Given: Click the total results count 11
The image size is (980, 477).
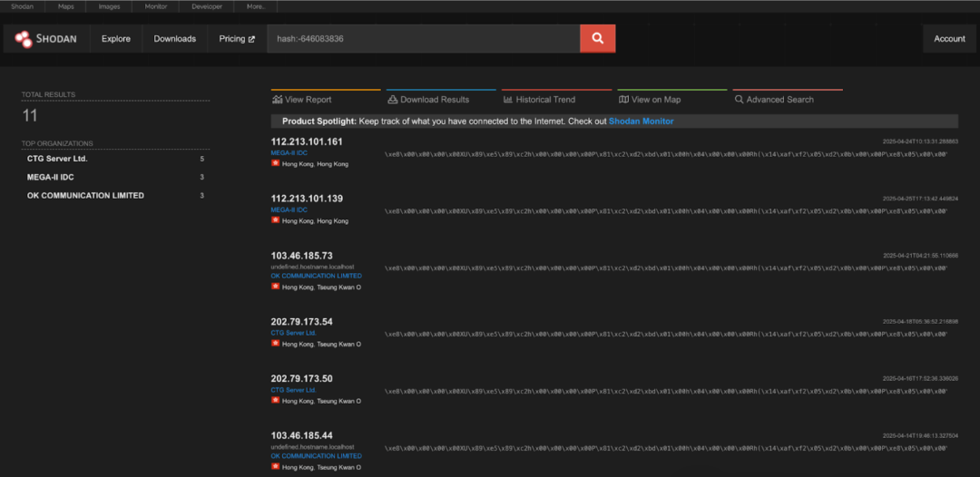Looking at the screenshot, I should coord(29,115).
